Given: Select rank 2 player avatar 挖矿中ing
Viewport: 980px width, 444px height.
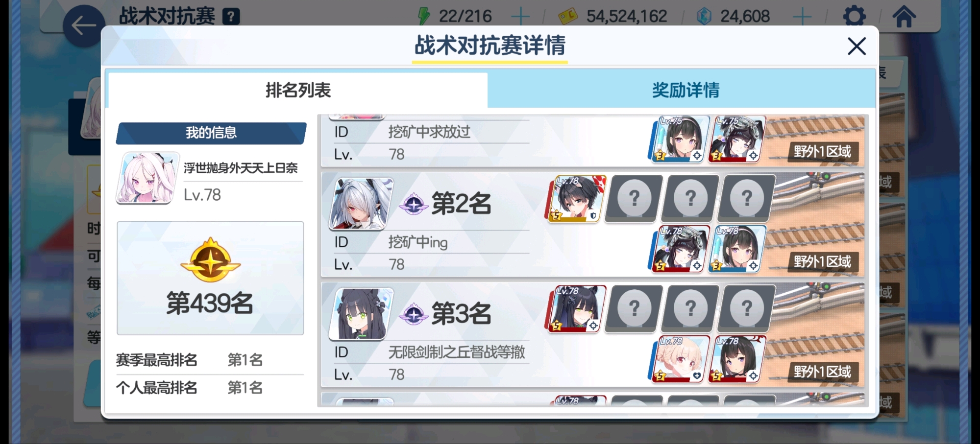Looking at the screenshot, I should pos(361,204).
